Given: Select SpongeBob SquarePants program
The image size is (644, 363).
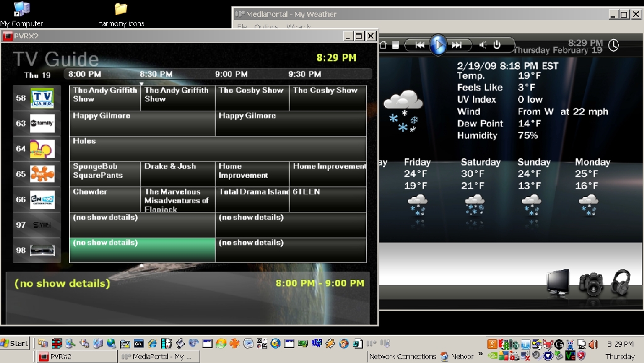Looking at the screenshot, I should [105, 174].
